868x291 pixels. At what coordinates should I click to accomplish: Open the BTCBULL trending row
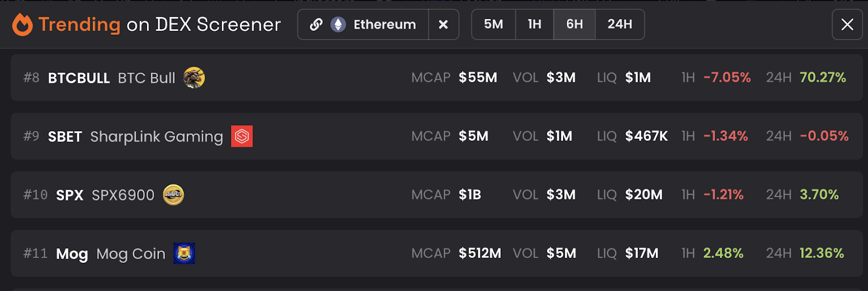point(437,77)
